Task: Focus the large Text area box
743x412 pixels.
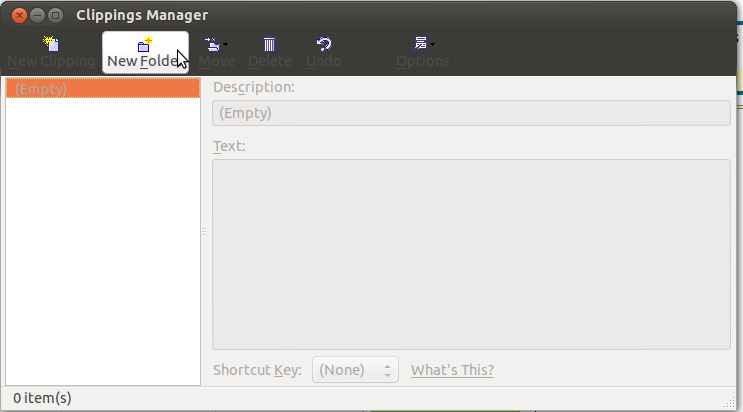Action: point(471,254)
